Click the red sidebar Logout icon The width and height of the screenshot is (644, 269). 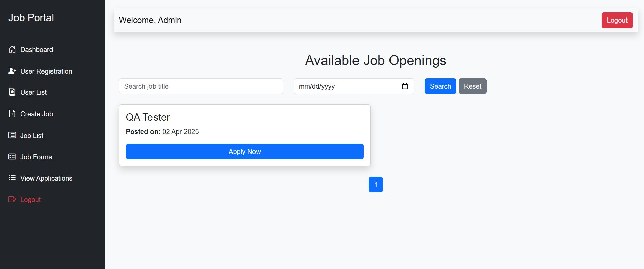pyautogui.click(x=12, y=199)
